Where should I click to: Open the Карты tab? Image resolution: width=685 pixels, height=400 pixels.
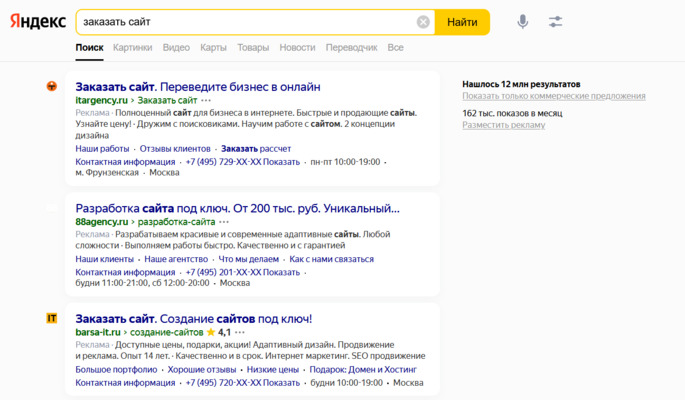click(x=213, y=47)
